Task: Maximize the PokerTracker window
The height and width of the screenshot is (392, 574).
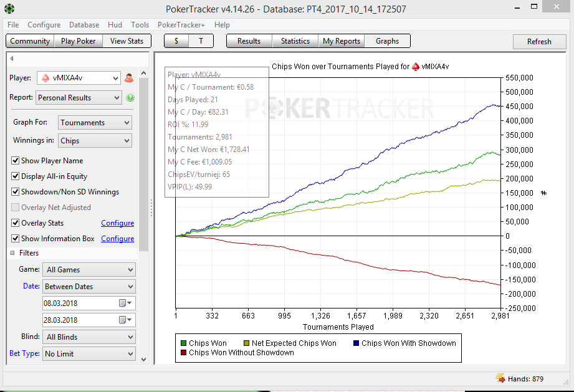Action: (534, 7)
